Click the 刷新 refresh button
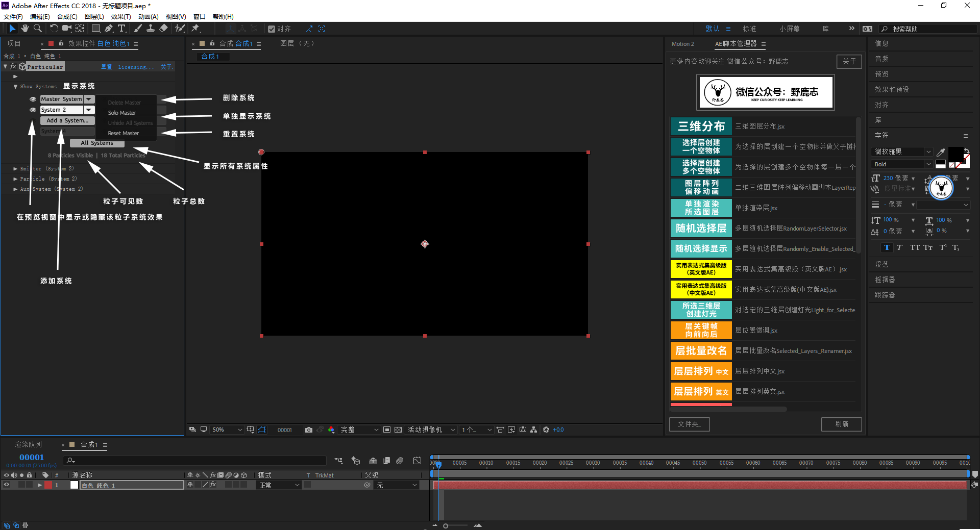This screenshot has height=530, width=980. point(842,424)
